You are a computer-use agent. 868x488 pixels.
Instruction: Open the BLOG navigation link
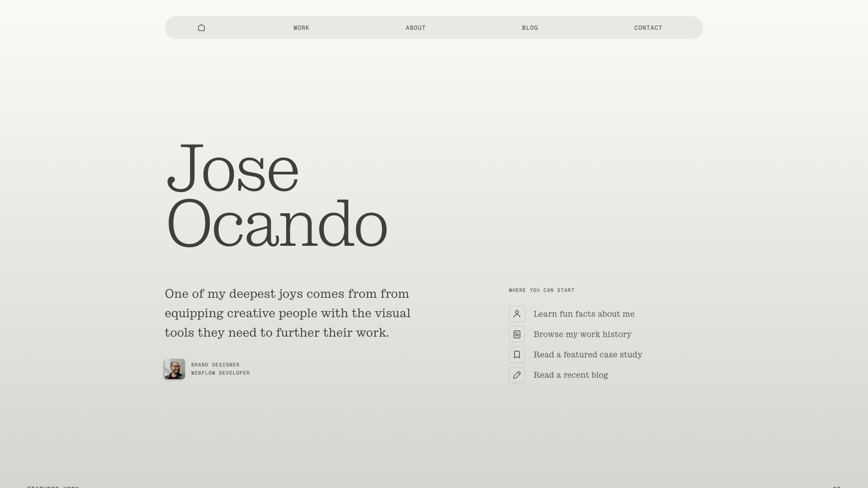point(530,28)
